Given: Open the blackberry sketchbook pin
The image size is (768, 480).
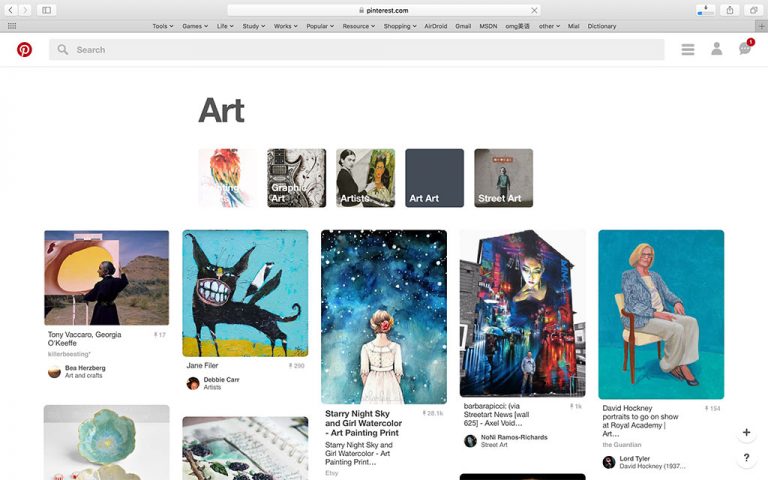Looking at the screenshot, I should point(245,448).
